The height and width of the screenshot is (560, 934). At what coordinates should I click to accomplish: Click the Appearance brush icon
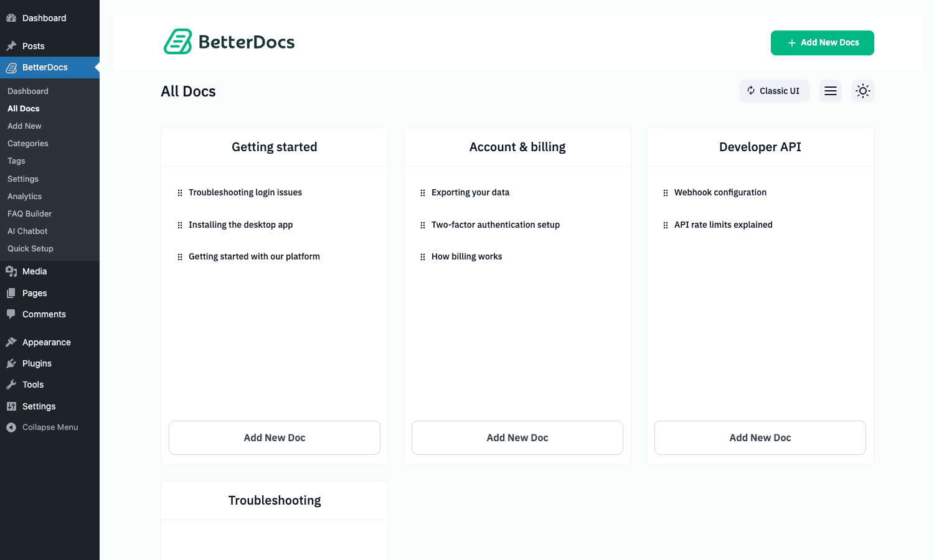pyautogui.click(x=11, y=342)
